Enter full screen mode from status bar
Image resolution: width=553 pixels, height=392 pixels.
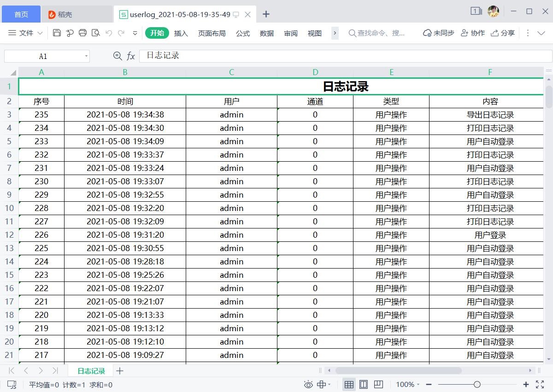point(540,384)
